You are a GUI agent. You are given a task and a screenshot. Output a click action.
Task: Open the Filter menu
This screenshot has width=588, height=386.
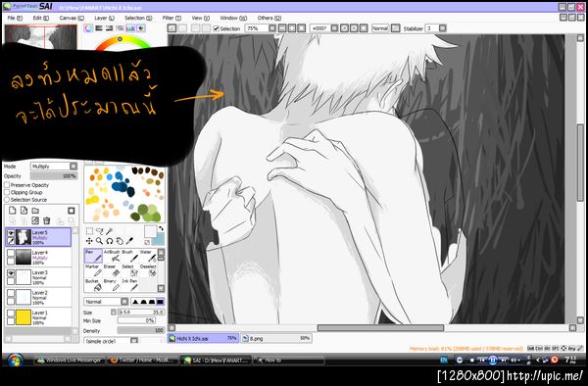point(171,18)
